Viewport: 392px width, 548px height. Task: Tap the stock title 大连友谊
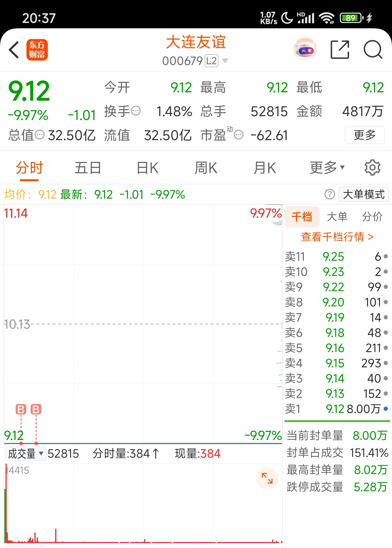point(196,42)
